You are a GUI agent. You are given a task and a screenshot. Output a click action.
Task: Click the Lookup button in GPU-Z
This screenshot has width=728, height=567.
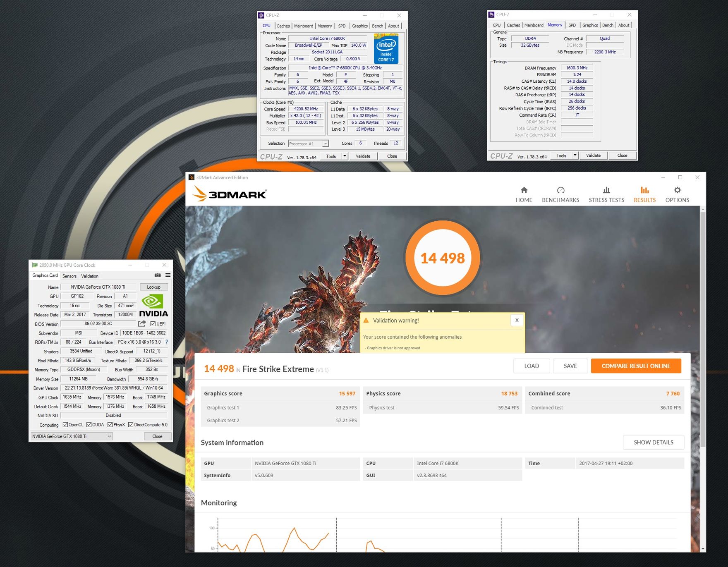153,287
